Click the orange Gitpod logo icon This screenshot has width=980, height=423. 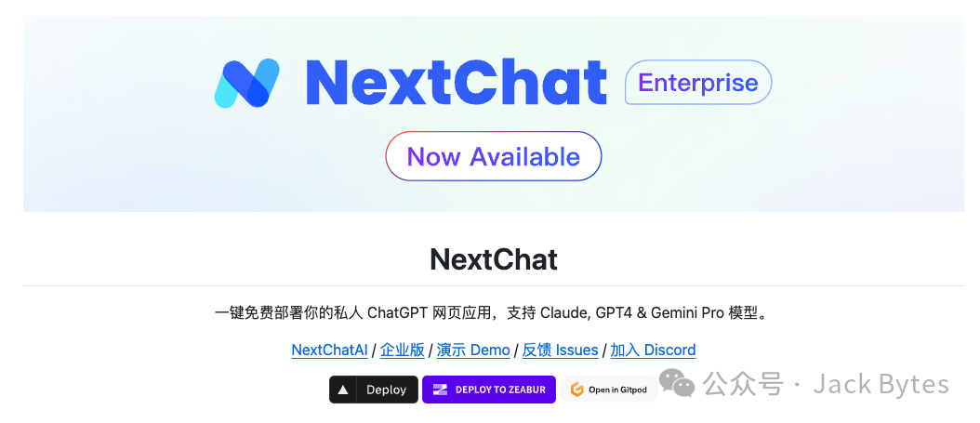(576, 390)
